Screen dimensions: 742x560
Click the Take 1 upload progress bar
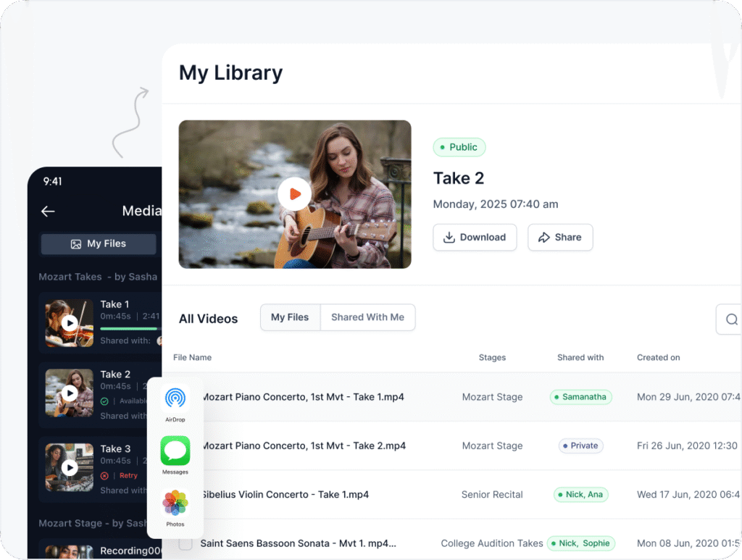tap(130, 328)
